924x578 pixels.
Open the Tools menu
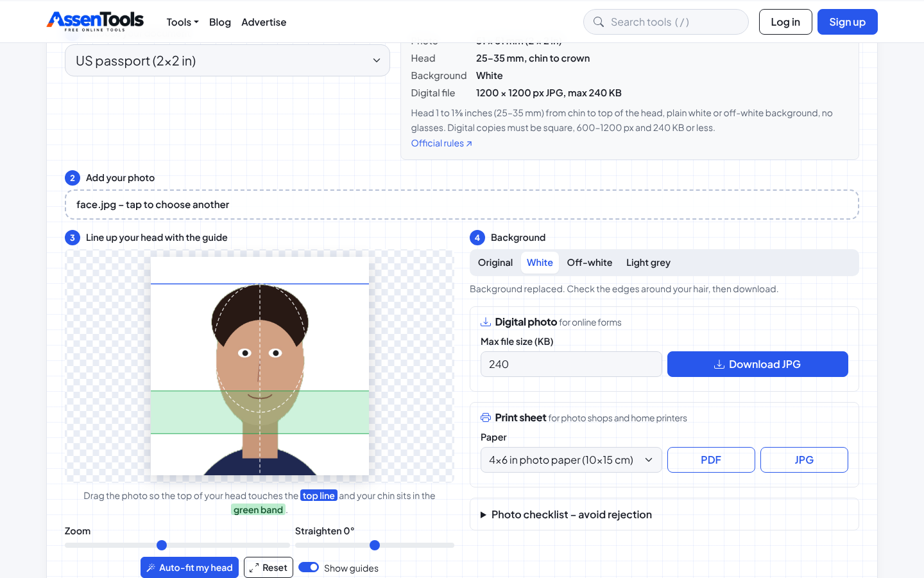(182, 22)
